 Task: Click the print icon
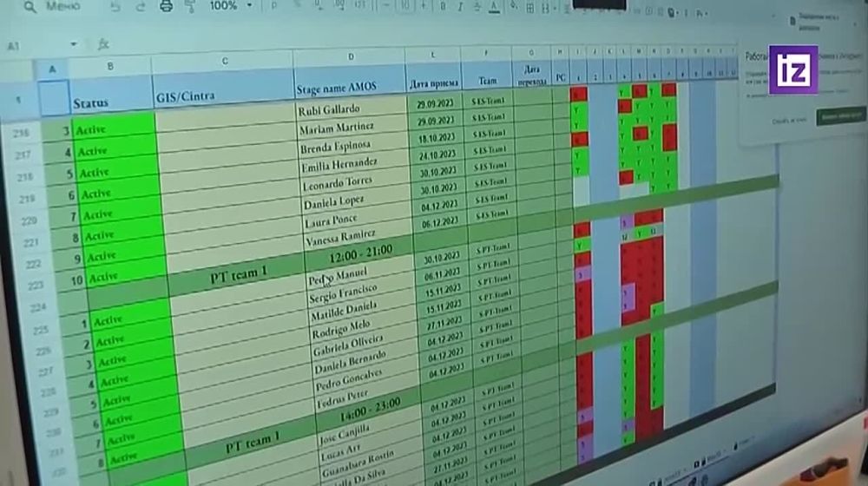[x=166, y=6]
